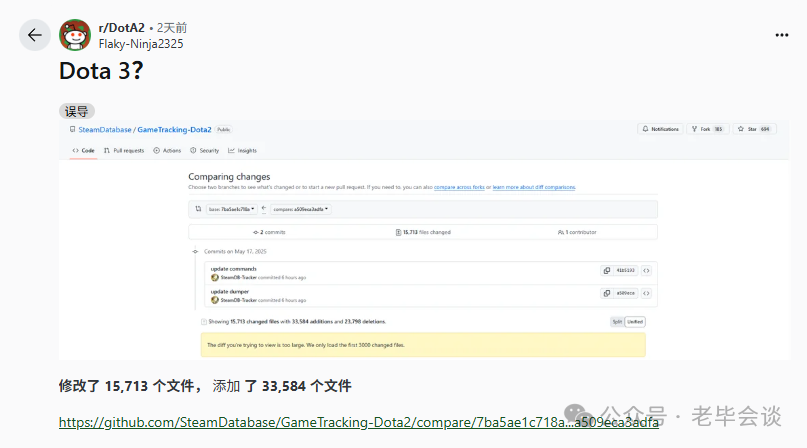The width and height of the screenshot is (807, 448).
Task: Click the swap branches icon beside base
Action: click(x=198, y=209)
